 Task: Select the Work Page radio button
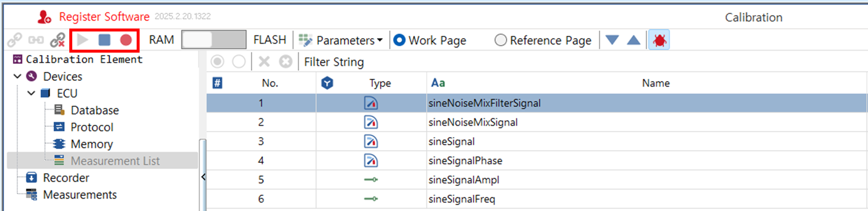400,40
